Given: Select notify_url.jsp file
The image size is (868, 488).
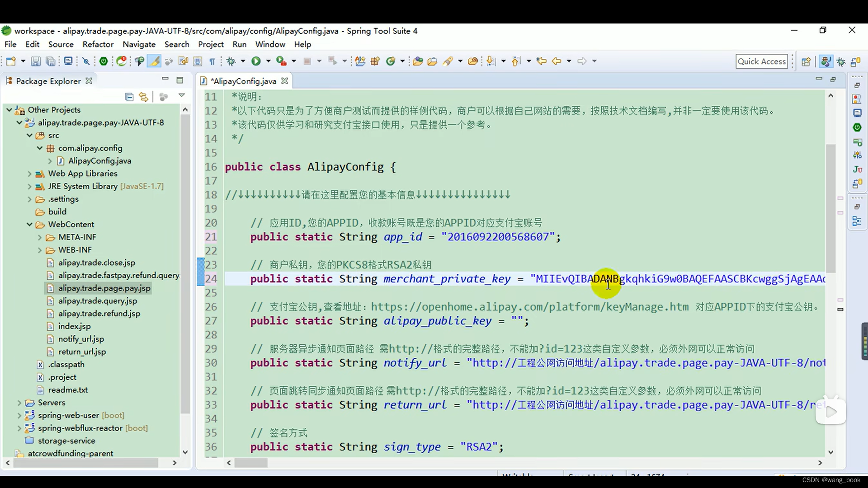Looking at the screenshot, I should pyautogui.click(x=81, y=339).
